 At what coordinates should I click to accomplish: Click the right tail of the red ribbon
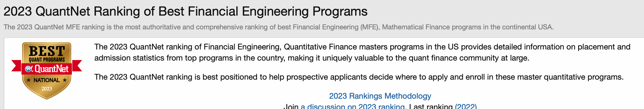[77, 66]
